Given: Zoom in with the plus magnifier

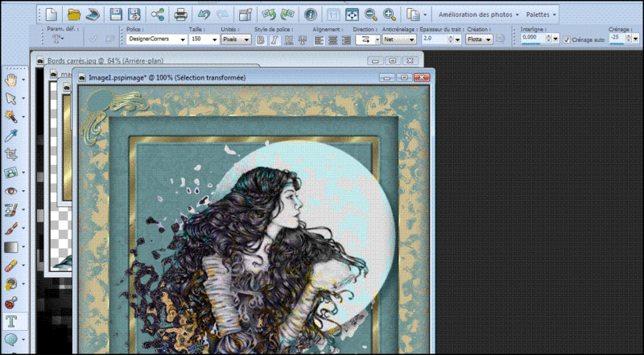Looking at the screenshot, I should coord(390,14).
